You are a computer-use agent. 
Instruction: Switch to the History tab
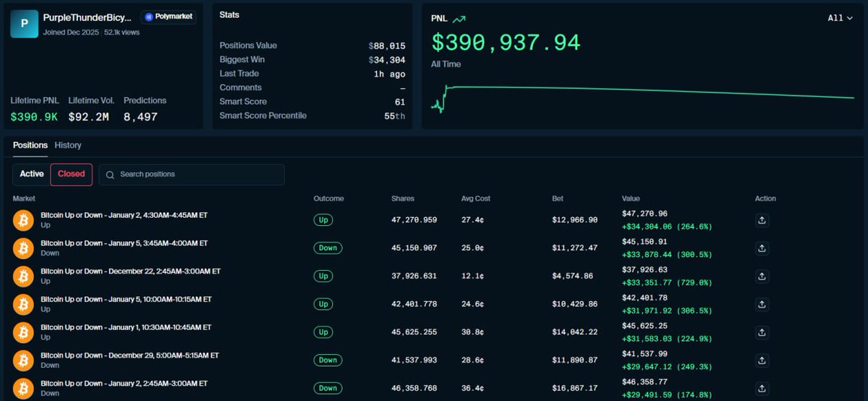[68, 145]
